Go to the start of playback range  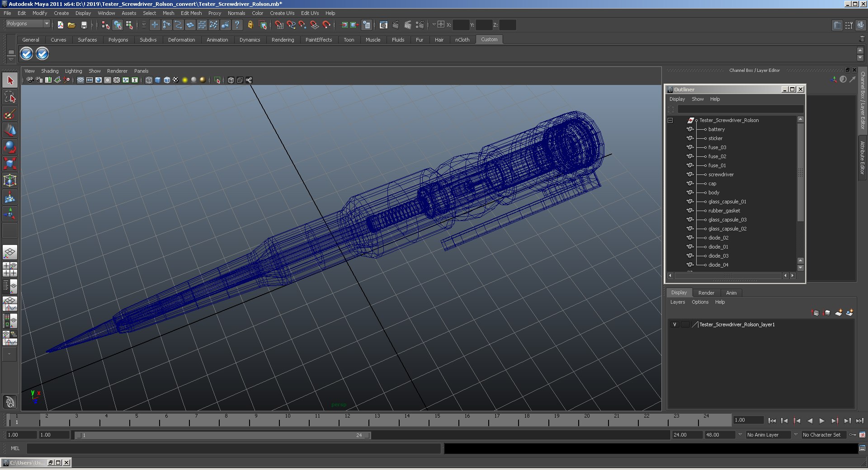772,421
